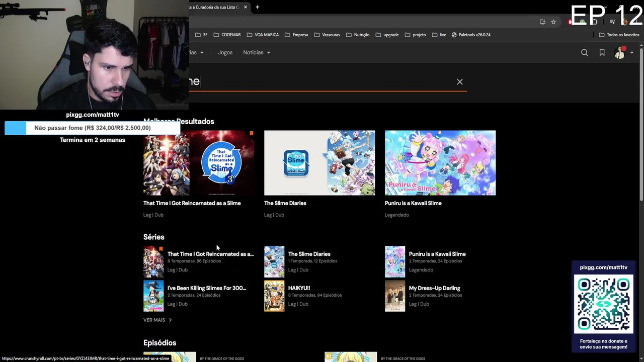Viewport: 644px width, 362px height.
Task: Close the current browser tab
Action: pyautogui.click(x=246, y=7)
